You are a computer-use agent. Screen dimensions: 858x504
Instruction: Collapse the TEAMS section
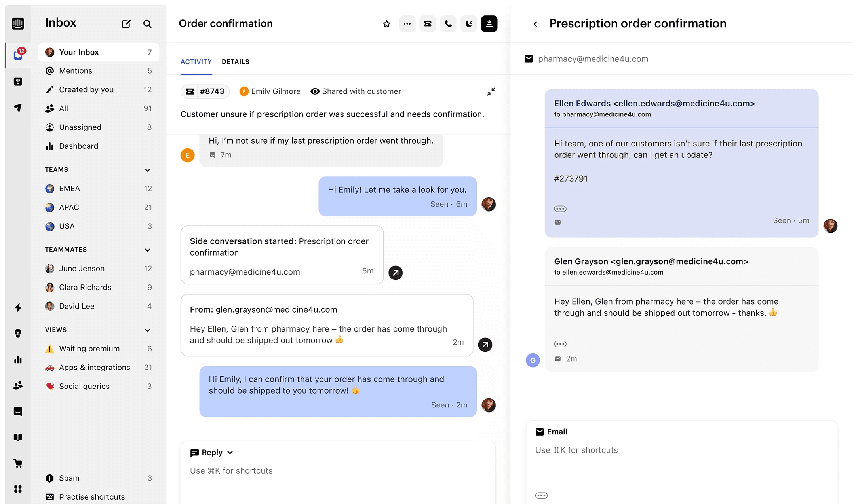pyautogui.click(x=148, y=170)
